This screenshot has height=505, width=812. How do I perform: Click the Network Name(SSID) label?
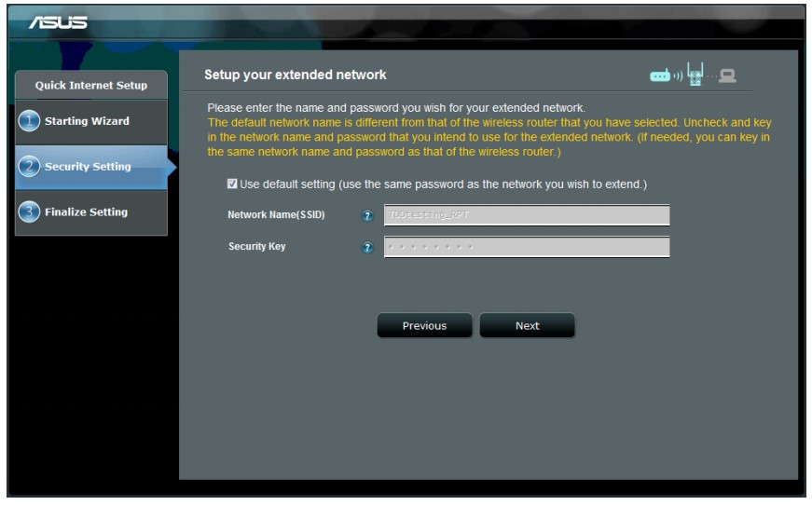276,214
